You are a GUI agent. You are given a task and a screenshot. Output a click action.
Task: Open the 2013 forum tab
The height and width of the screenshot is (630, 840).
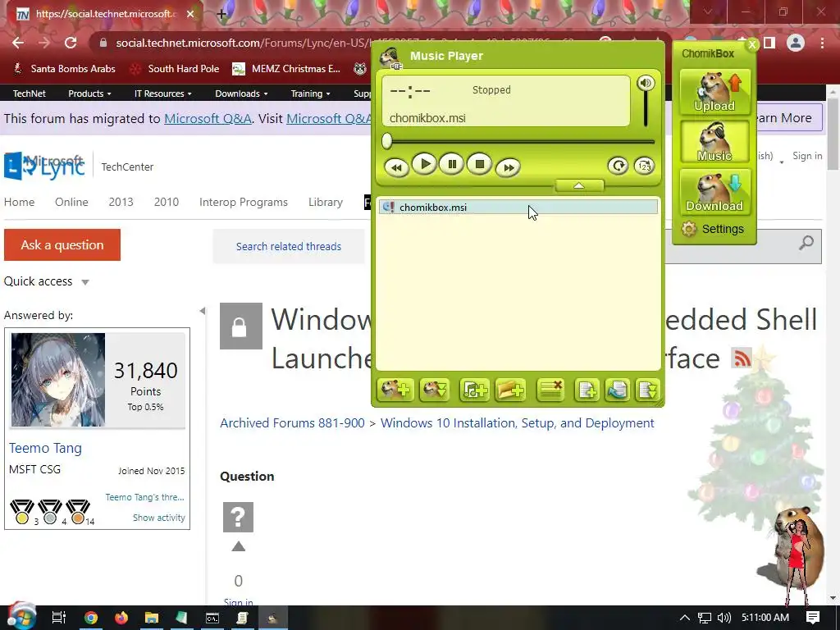click(121, 202)
